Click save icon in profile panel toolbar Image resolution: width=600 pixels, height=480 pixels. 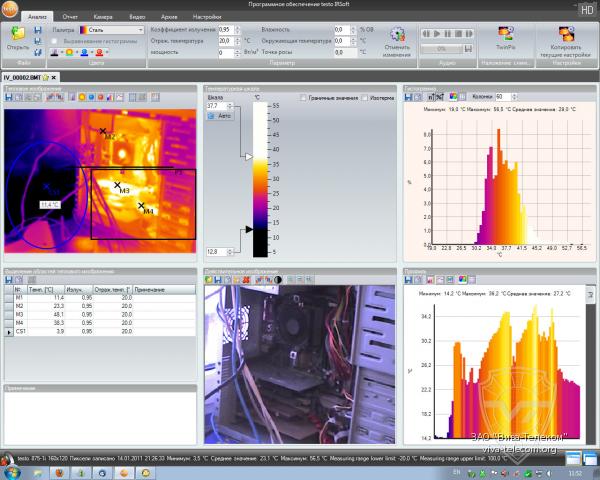pyautogui.click(x=409, y=280)
